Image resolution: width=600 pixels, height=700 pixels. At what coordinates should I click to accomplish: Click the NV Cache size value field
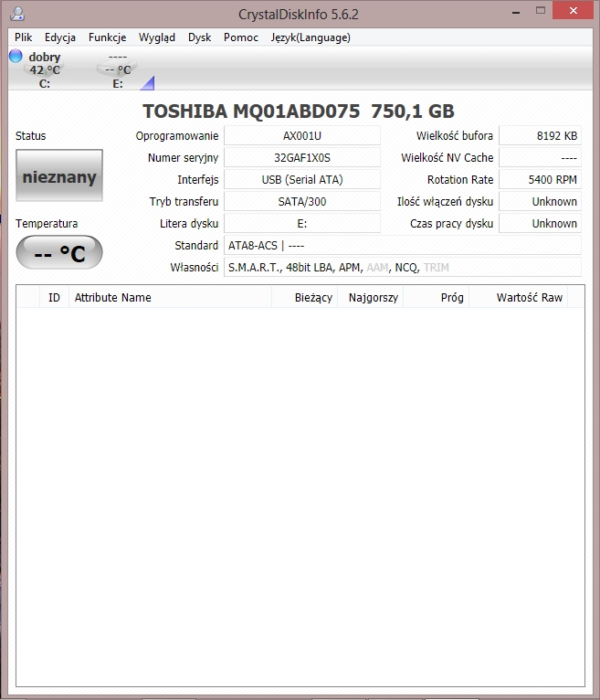tap(540, 157)
